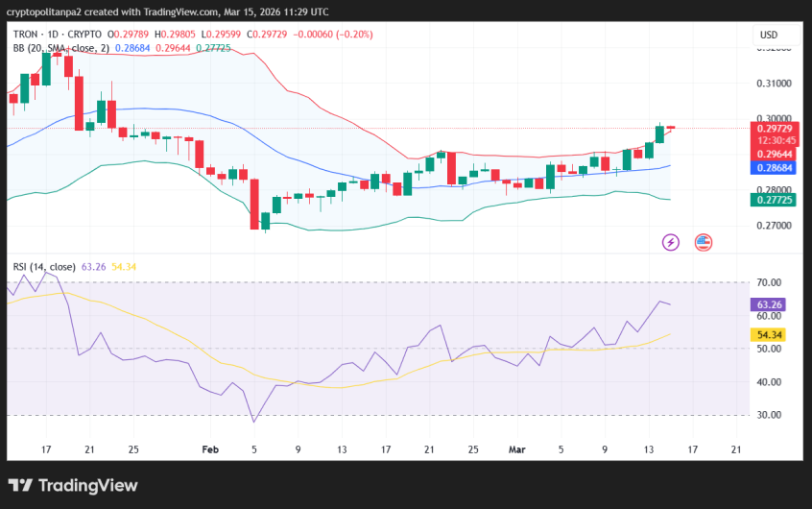Click the blue basis value 0.28684 label
Screen dimensions: 812x509
tap(774, 167)
